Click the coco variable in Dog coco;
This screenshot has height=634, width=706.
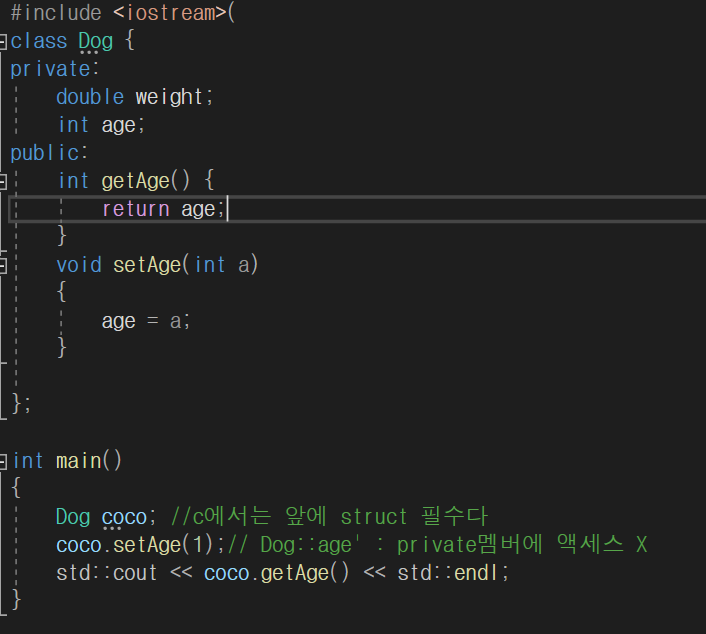(124, 517)
